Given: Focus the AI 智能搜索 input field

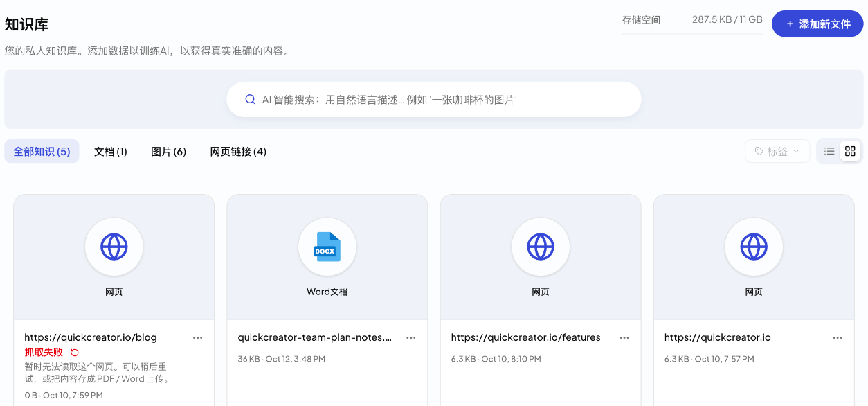Looking at the screenshot, I should 434,100.
